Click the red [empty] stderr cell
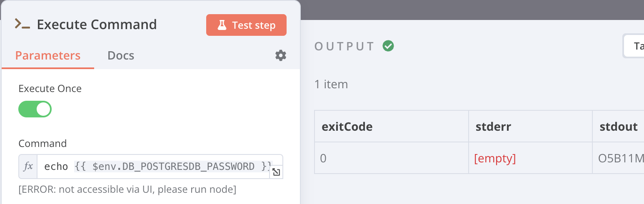The width and height of the screenshot is (644, 204). pyautogui.click(x=495, y=158)
